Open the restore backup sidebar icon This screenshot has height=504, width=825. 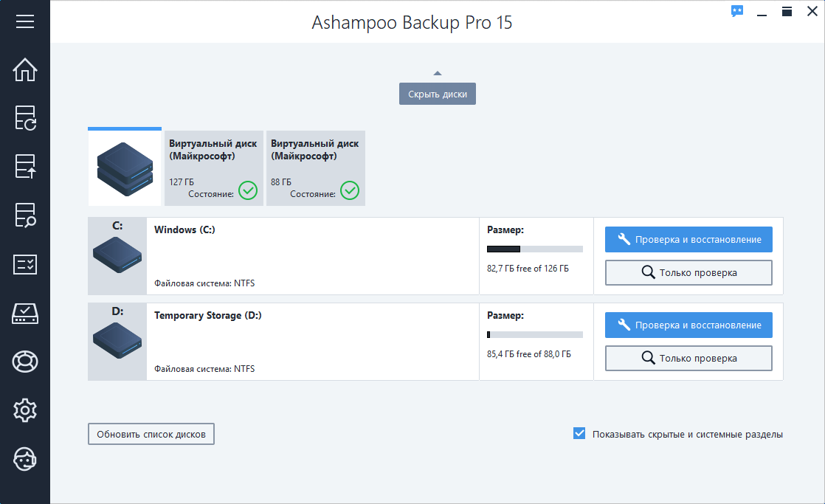coord(25,167)
